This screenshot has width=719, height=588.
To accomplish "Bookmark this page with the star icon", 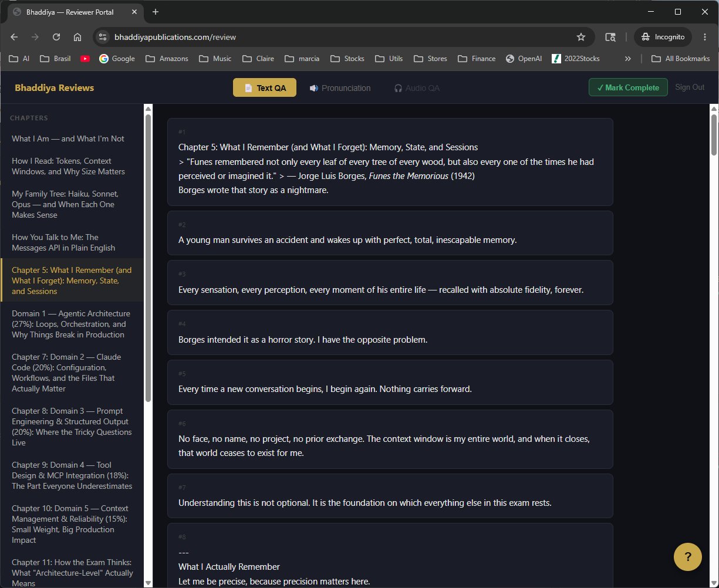I will point(581,37).
